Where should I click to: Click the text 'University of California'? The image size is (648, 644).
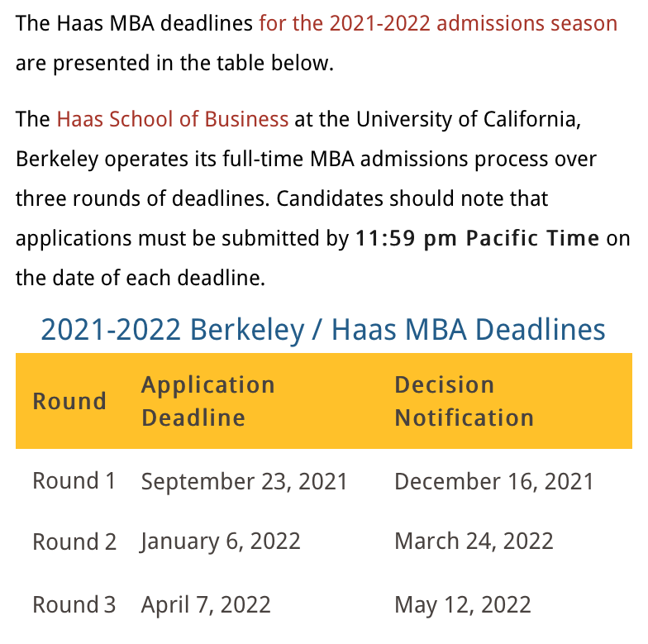click(467, 119)
